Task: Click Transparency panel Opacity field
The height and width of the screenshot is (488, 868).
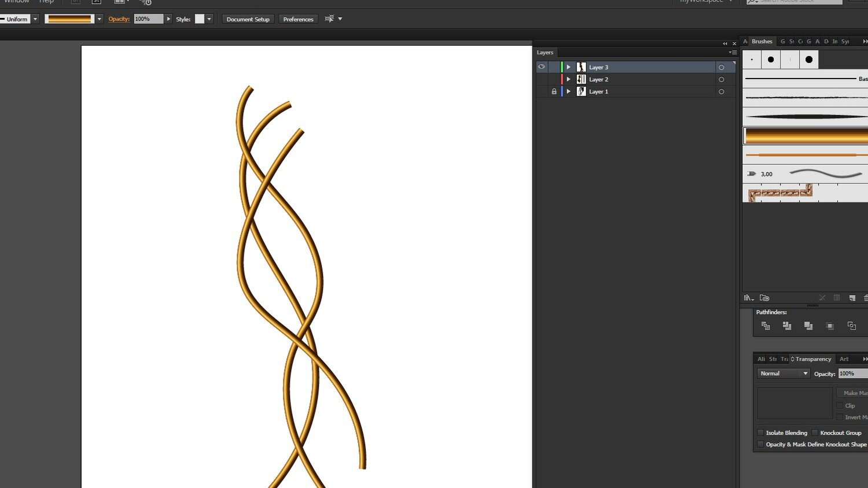Action: pyautogui.click(x=853, y=374)
